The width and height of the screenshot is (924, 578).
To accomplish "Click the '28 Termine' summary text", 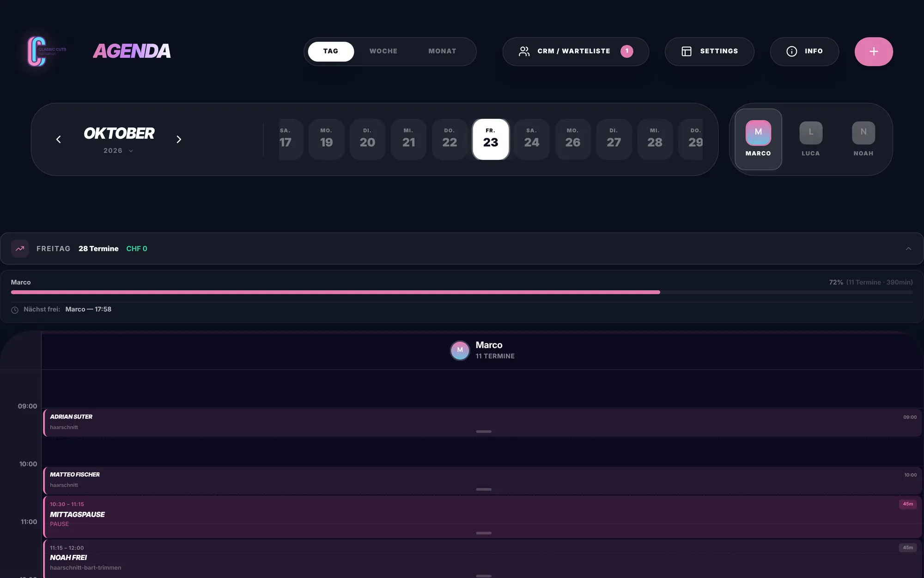I will pos(98,249).
